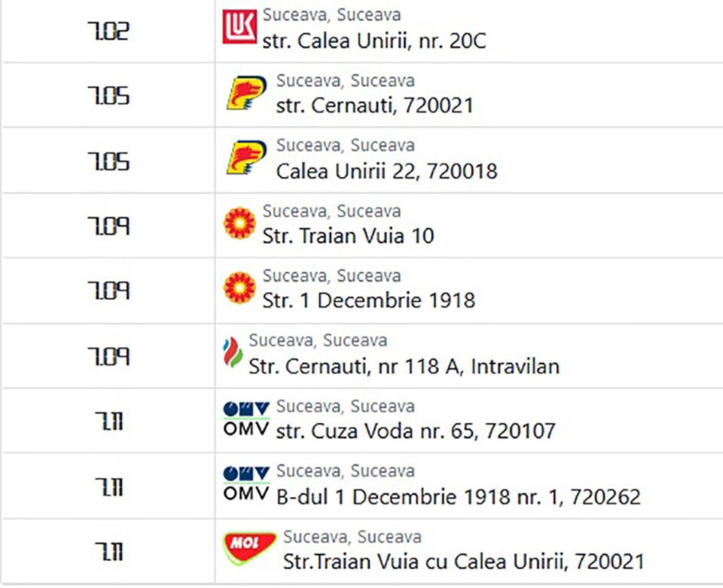Open Str. Cernauti, nr 118 A, Intravilan
This screenshot has height=588, width=723.
pos(404,367)
